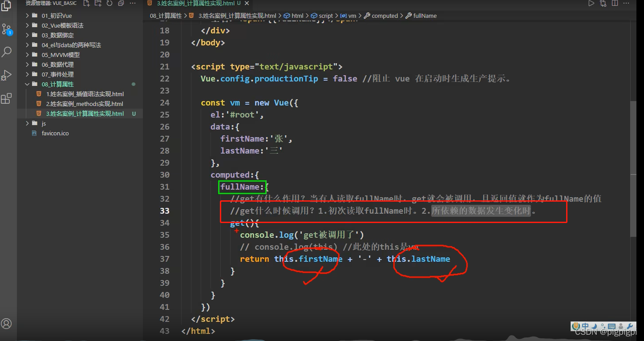
Task: Click closing </html> tag on line 43
Action: (198, 331)
